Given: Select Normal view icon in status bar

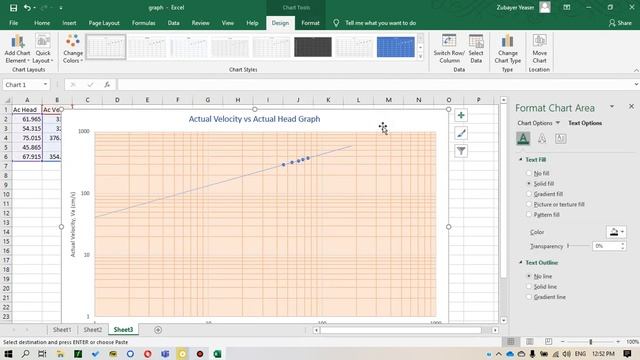Looking at the screenshot, I should pyautogui.click(x=511, y=341).
